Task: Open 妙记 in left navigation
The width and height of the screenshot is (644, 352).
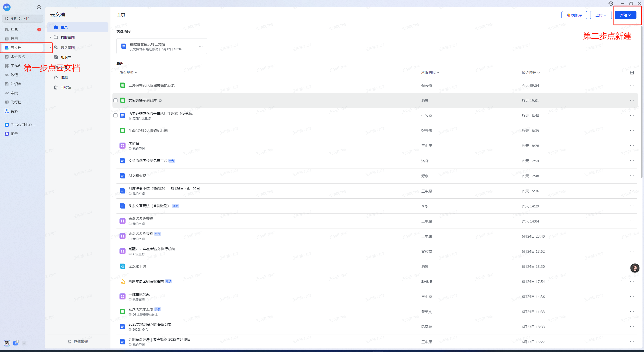Action: (14, 75)
